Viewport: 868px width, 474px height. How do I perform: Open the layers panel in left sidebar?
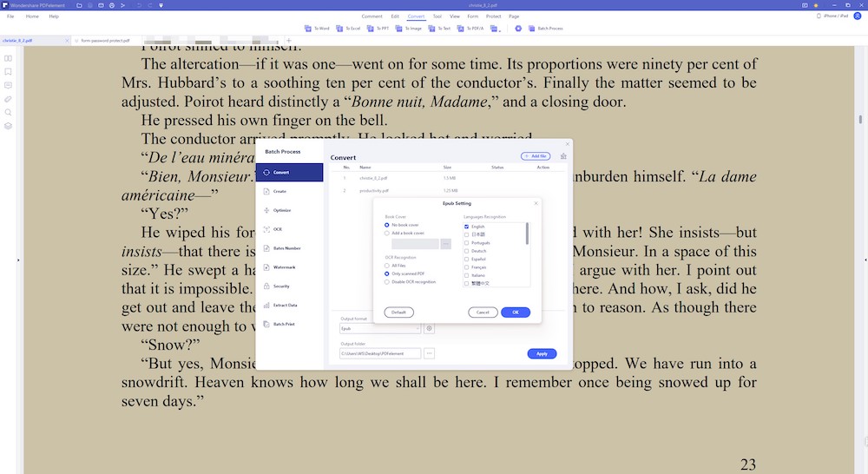point(9,126)
